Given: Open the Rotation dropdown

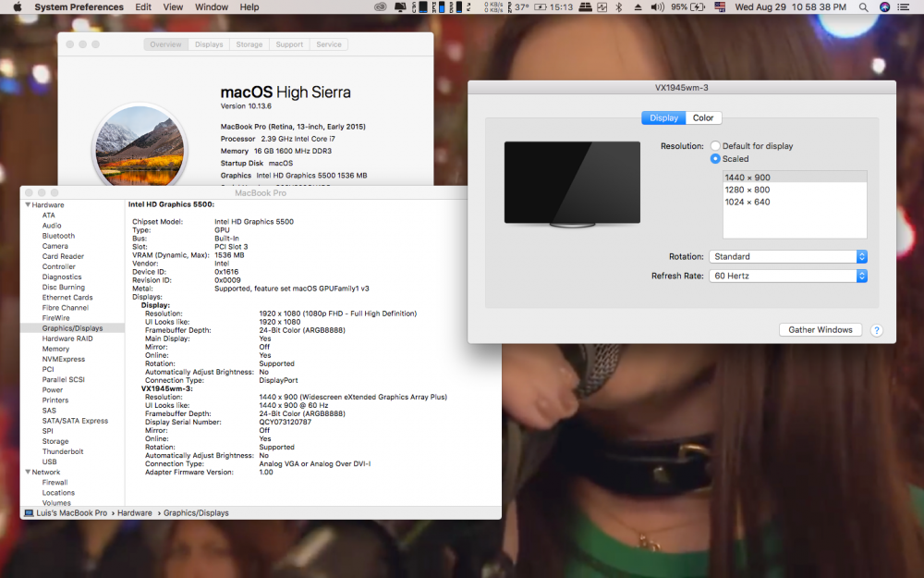Looking at the screenshot, I should 788,256.
